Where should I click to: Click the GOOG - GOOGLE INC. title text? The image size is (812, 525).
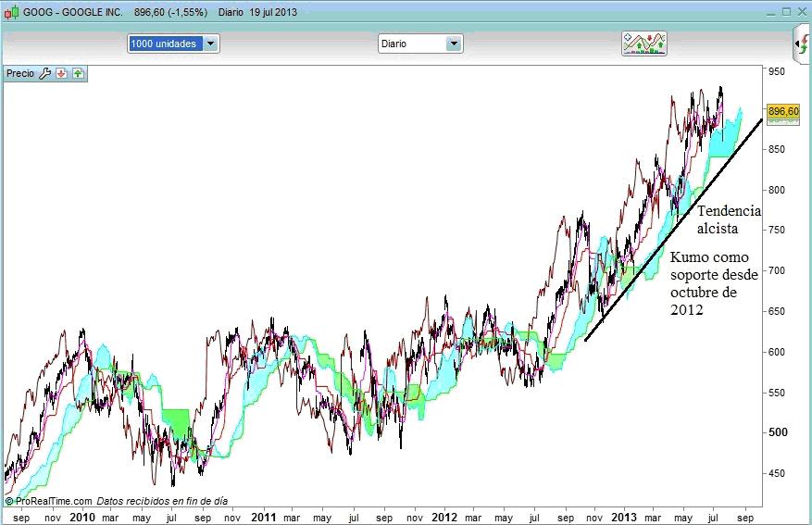pos(72,12)
